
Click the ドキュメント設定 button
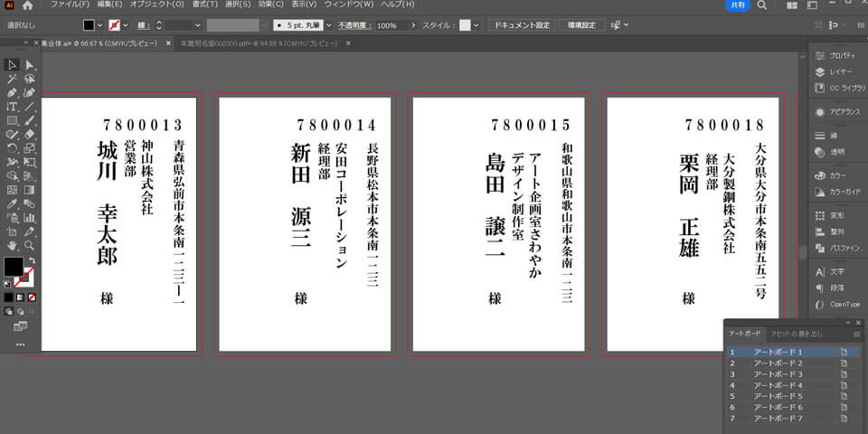pos(521,25)
